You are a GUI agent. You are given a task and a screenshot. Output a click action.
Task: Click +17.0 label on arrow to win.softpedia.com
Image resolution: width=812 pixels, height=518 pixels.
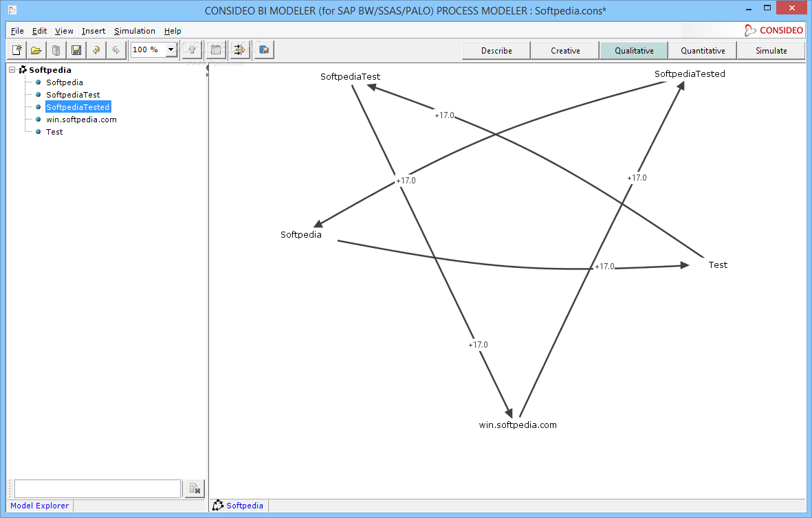tap(478, 345)
